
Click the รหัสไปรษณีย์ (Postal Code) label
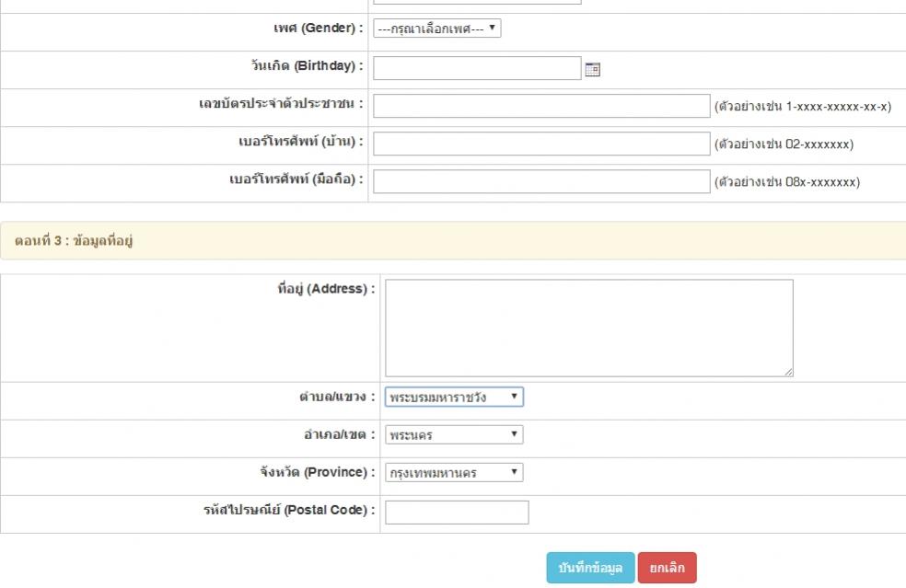tap(289, 510)
